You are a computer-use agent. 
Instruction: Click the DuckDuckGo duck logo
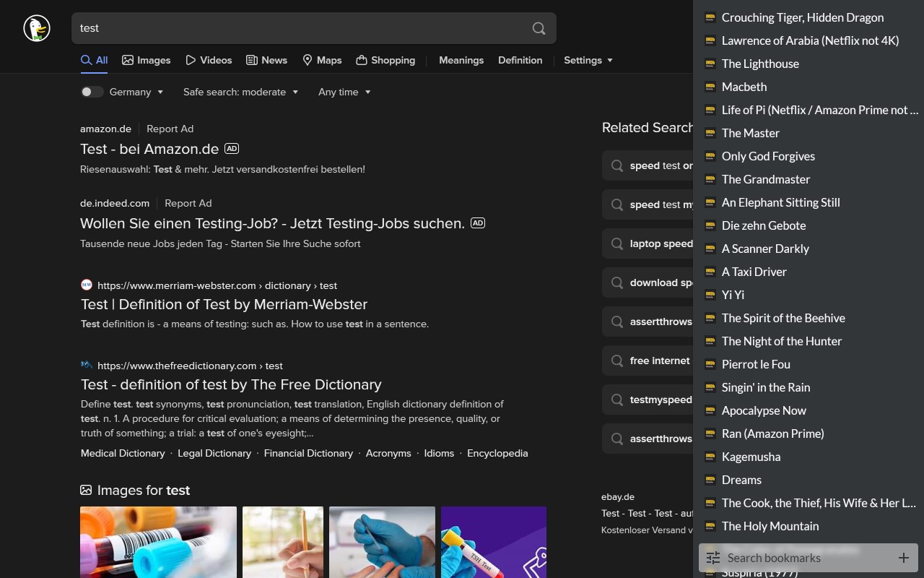(37, 28)
